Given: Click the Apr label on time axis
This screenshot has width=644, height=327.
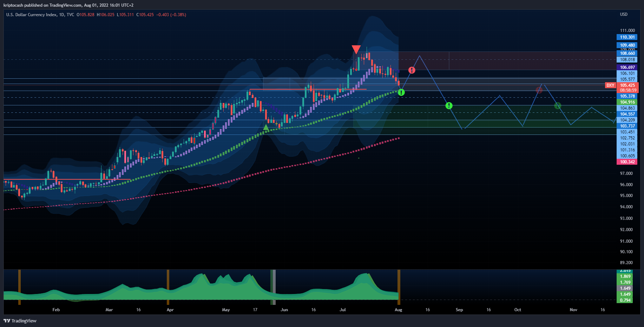Looking at the screenshot, I should coord(170,310).
